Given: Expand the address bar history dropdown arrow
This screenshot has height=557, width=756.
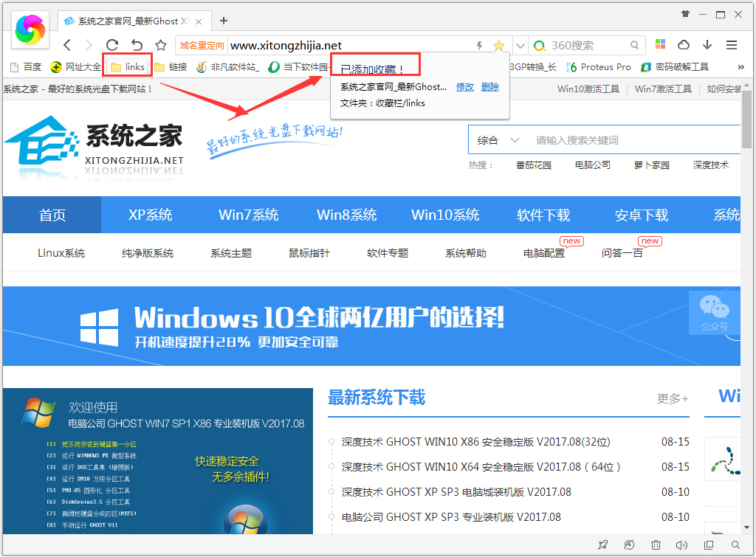Looking at the screenshot, I should click(x=520, y=46).
